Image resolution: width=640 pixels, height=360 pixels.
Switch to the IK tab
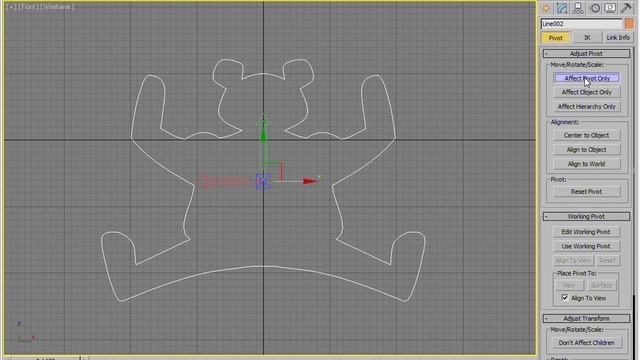coord(587,38)
